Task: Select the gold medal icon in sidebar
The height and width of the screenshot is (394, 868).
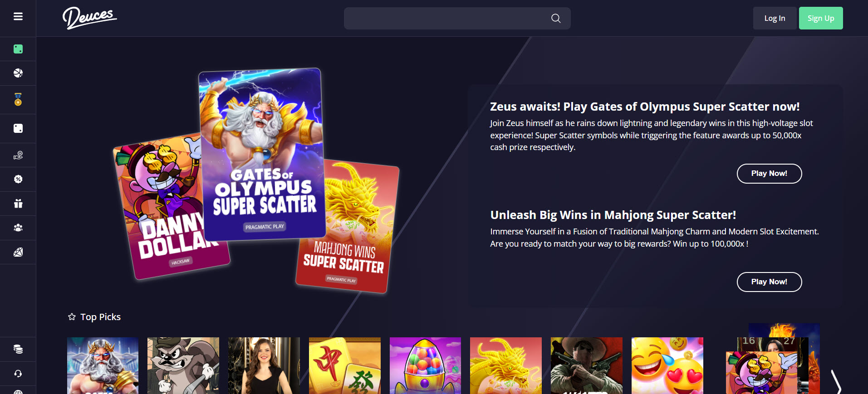Action: [x=18, y=99]
